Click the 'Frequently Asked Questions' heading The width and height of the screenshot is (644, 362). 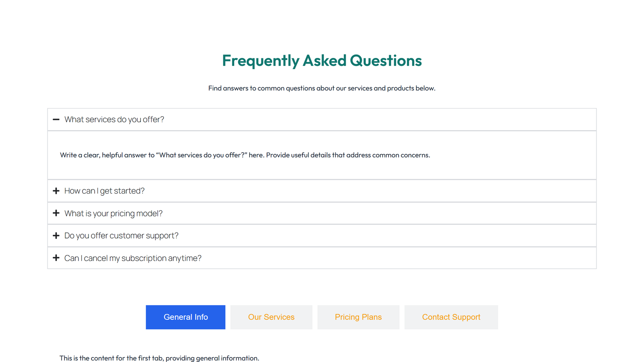point(322,61)
